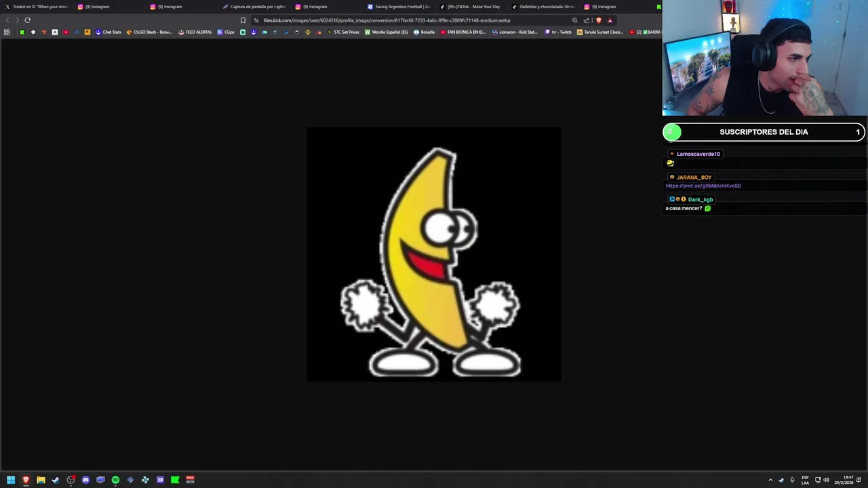Click the SUSCRIPTORES DEL DIA banner
Viewport: 868px width, 488px height.
pos(764,132)
